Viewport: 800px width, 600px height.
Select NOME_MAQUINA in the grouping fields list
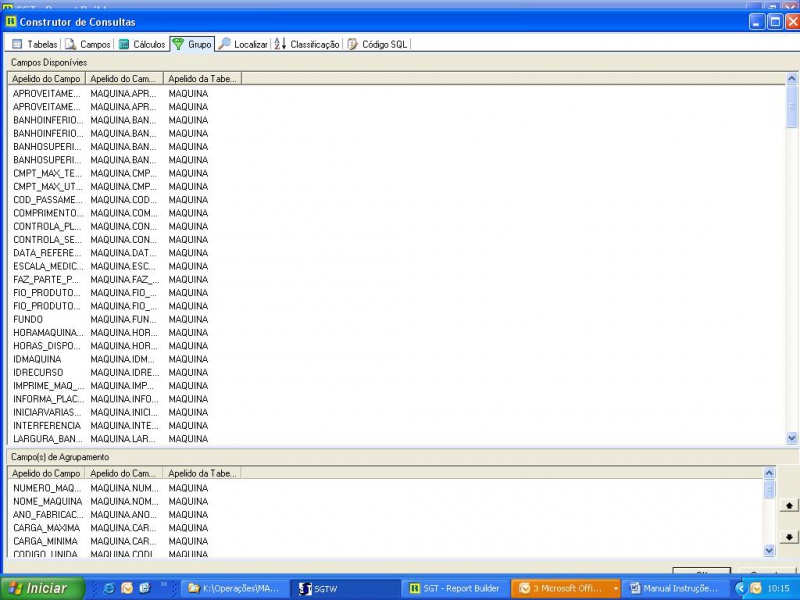pos(47,501)
